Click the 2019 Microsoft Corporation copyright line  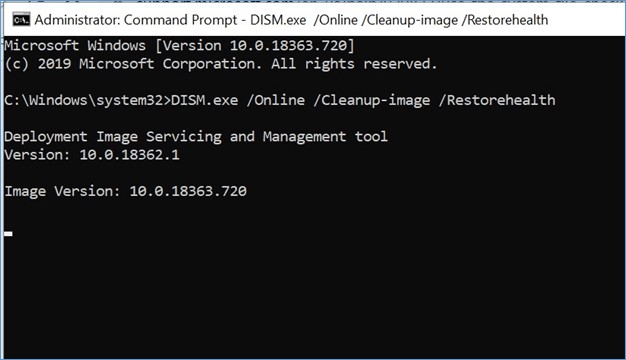(x=221, y=64)
